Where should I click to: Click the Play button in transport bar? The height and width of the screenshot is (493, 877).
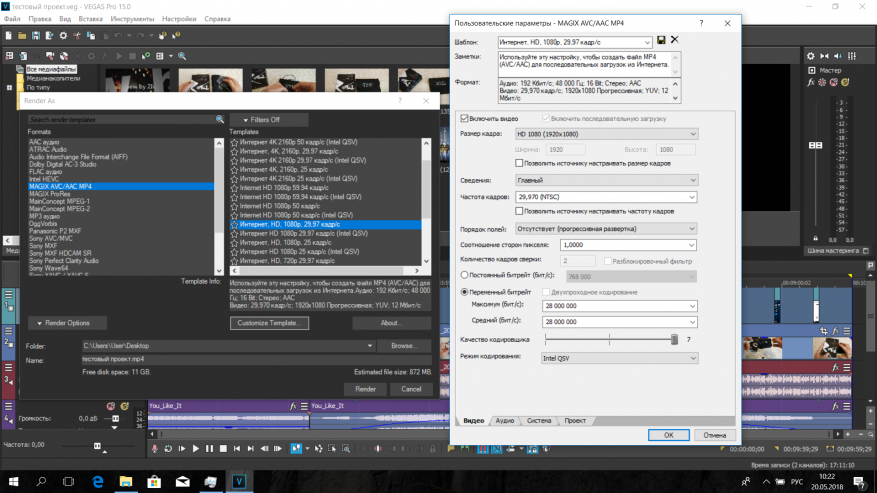coord(195,449)
